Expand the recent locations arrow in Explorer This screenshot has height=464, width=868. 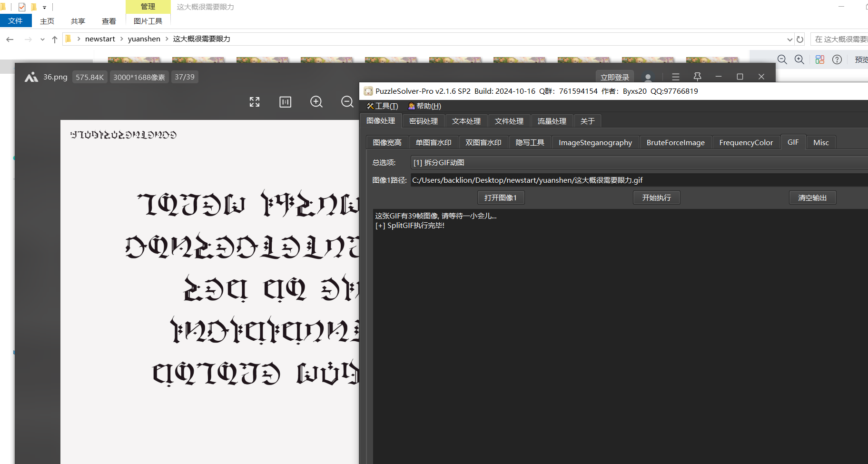pyautogui.click(x=42, y=39)
